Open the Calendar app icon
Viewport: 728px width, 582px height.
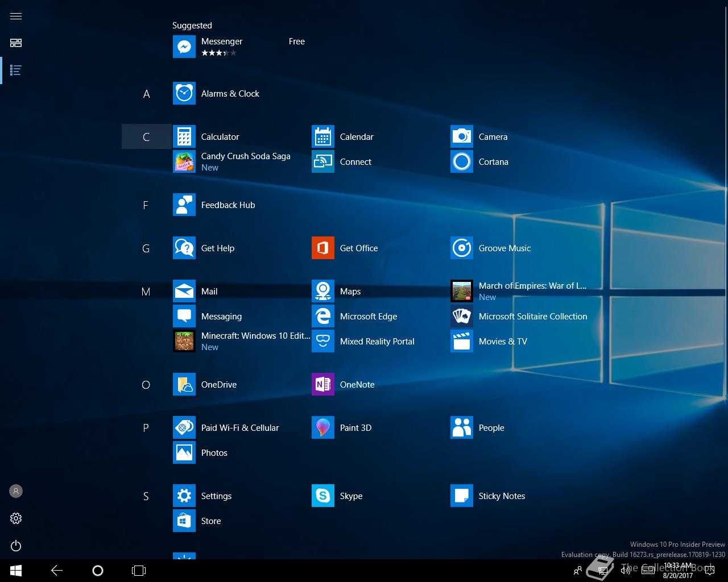323,136
